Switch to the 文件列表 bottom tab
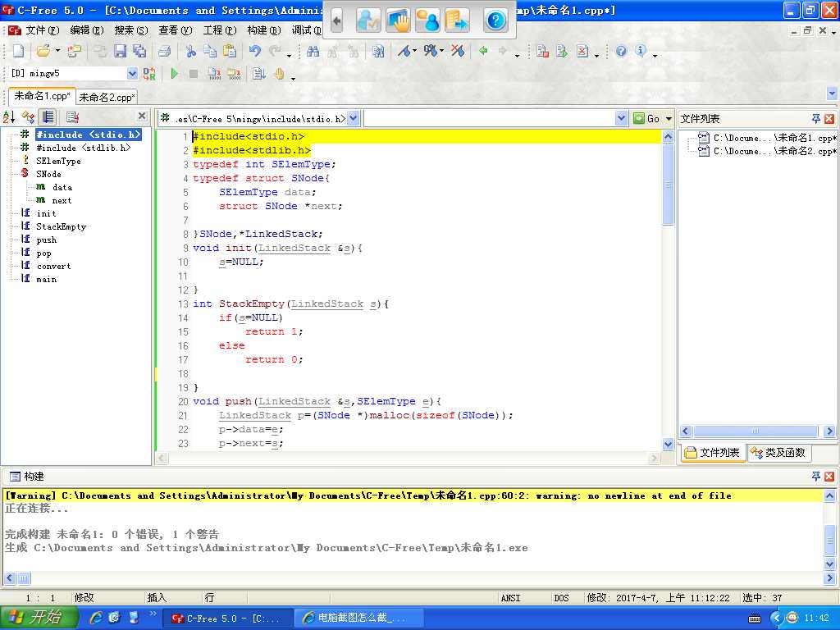The image size is (840, 630). [x=713, y=453]
